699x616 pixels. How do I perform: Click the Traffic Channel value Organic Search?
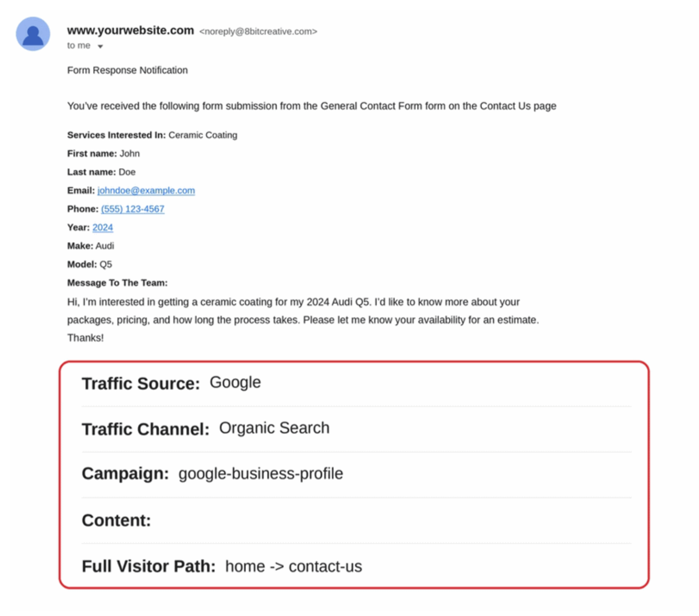(274, 428)
